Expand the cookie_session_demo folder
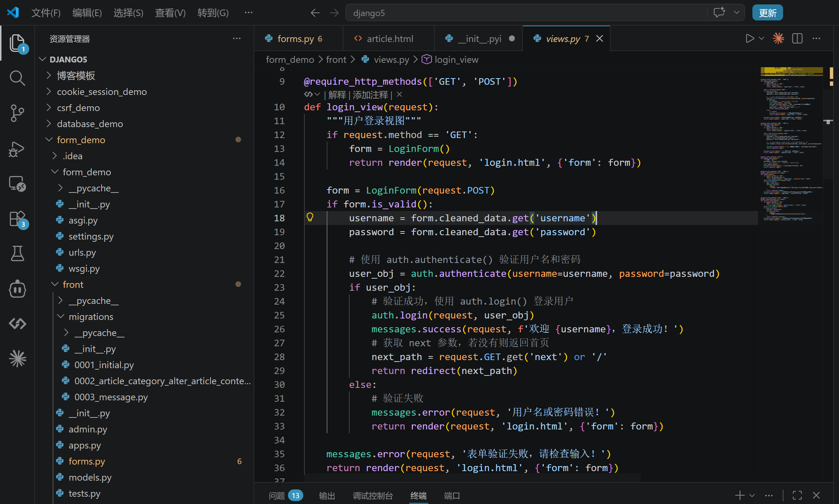The width and height of the screenshot is (839, 504). coord(102,92)
